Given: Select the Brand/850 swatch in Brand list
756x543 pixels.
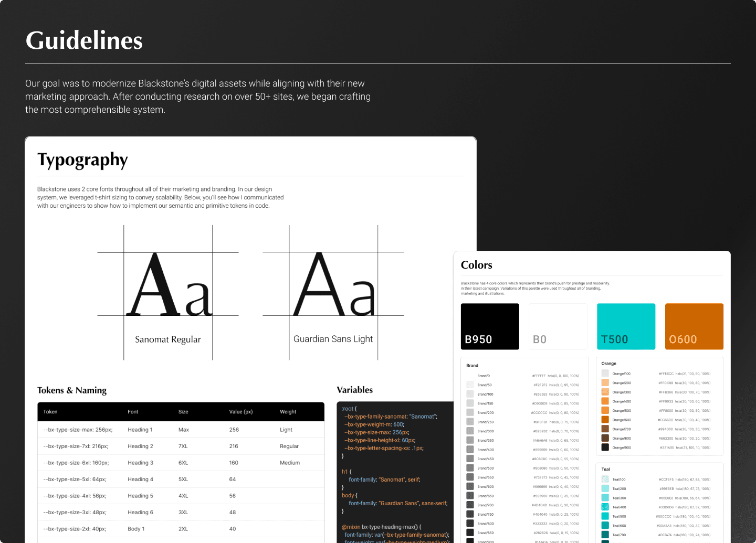Looking at the screenshot, I should pyautogui.click(x=470, y=533).
